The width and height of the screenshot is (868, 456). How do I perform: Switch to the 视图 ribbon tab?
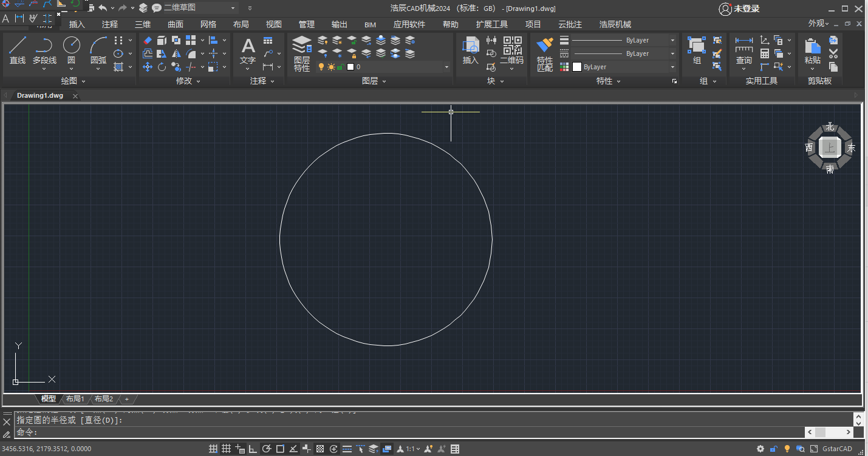point(274,24)
